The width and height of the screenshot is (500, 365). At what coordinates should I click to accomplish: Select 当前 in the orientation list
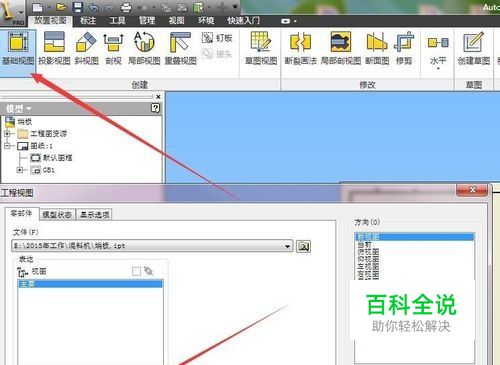pyautogui.click(x=364, y=244)
